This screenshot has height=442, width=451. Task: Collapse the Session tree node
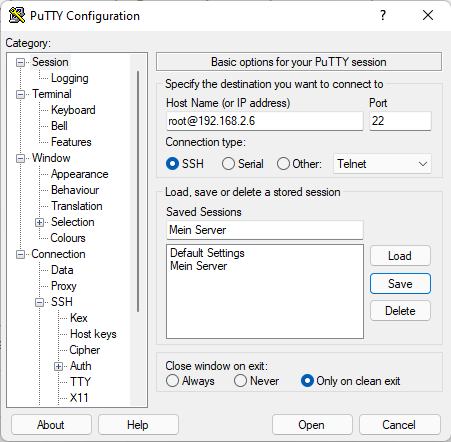pyautogui.click(x=21, y=63)
